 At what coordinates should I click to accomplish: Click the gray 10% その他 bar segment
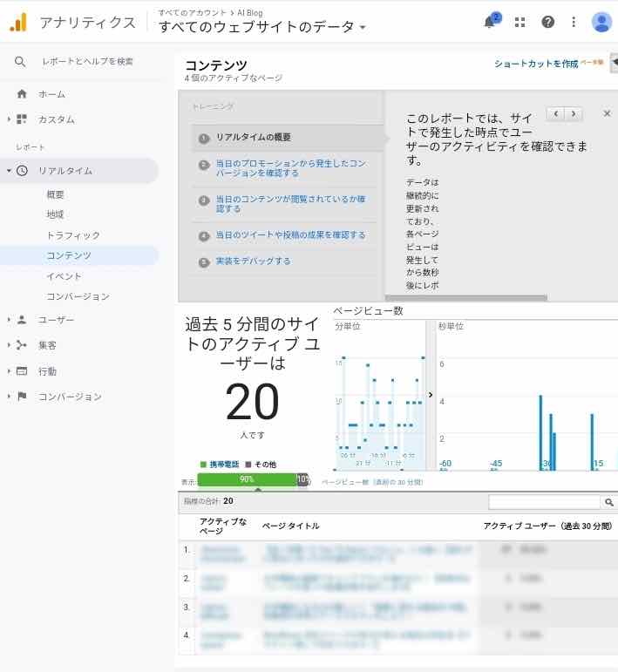302,479
